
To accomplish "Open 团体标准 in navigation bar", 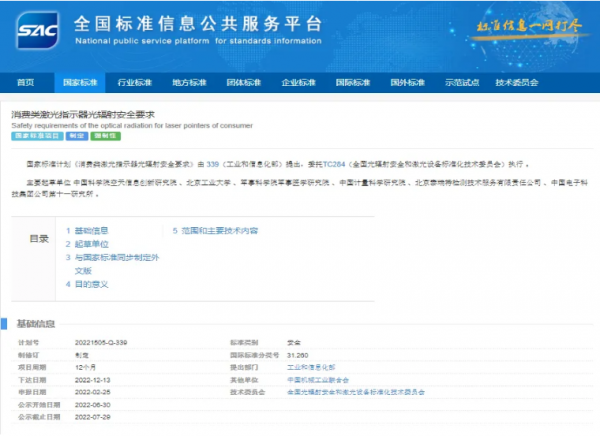I will (244, 81).
